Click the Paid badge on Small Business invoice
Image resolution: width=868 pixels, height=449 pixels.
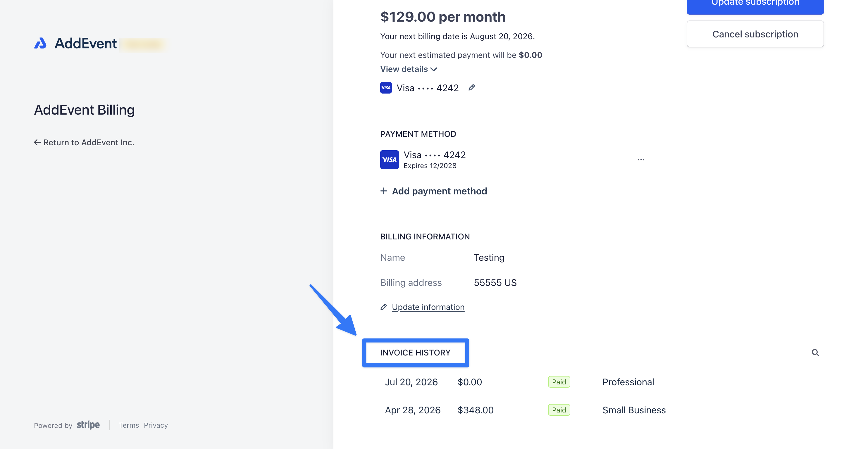[x=559, y=410]
